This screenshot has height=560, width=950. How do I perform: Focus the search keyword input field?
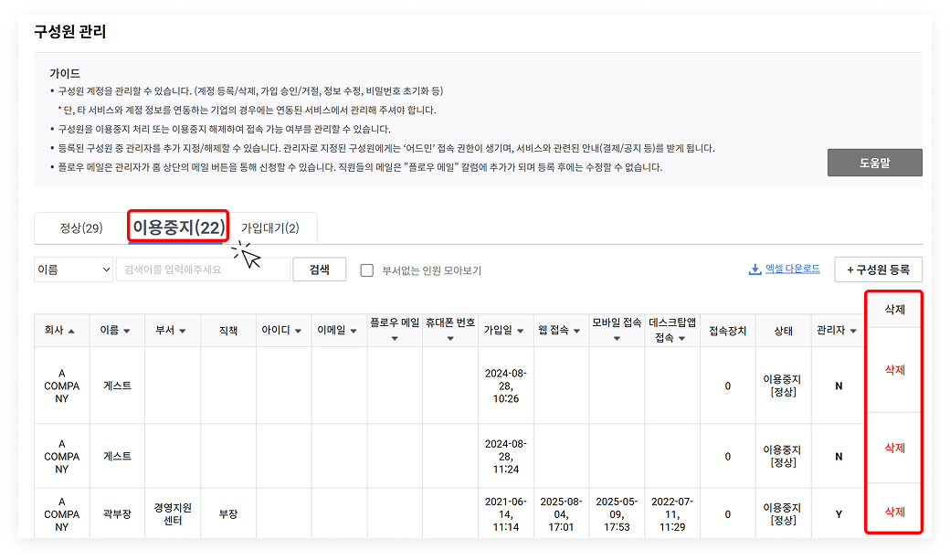202,269
